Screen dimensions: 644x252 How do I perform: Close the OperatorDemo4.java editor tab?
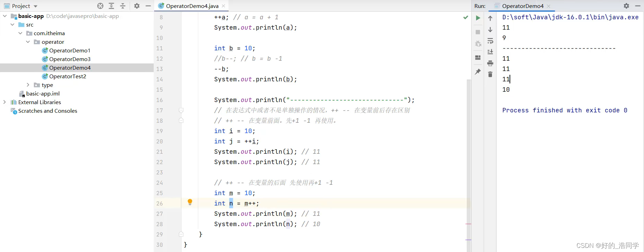[224, 6]
